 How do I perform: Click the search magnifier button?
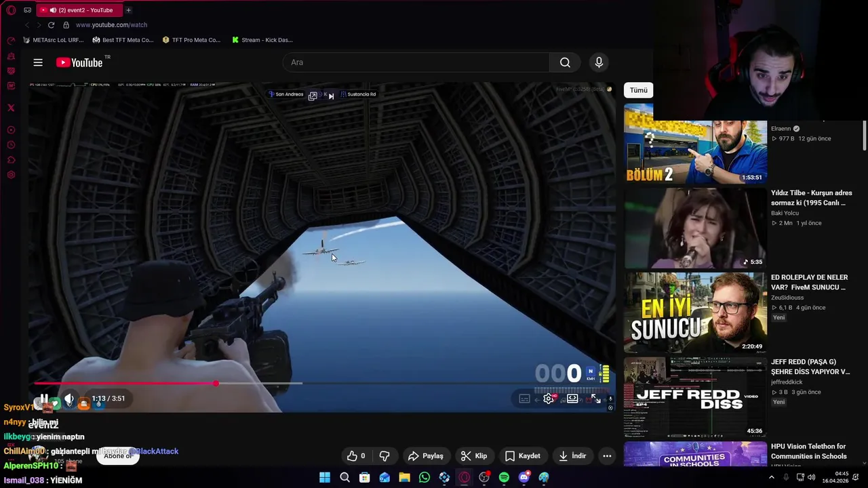565,62
